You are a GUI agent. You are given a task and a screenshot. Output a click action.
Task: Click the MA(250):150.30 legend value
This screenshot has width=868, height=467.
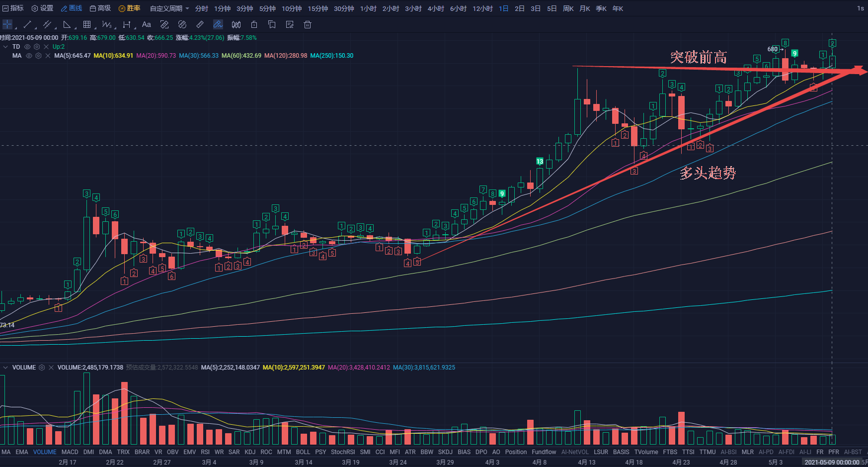point(332,56)
